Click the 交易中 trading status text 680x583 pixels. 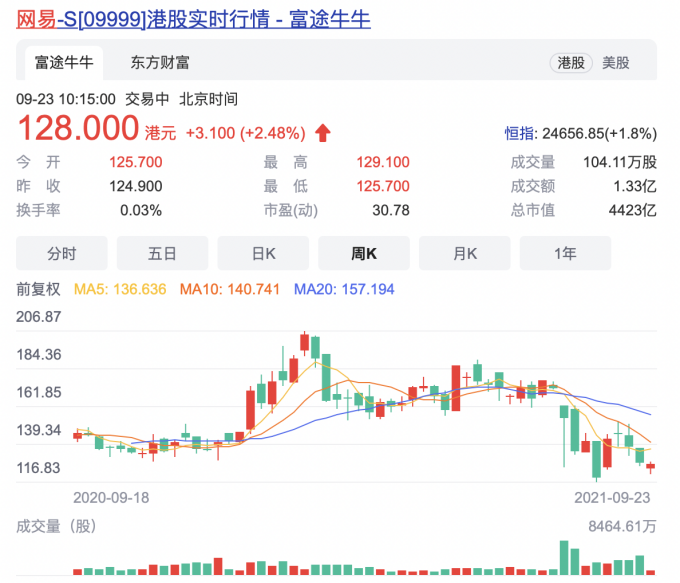coord(147,99)
